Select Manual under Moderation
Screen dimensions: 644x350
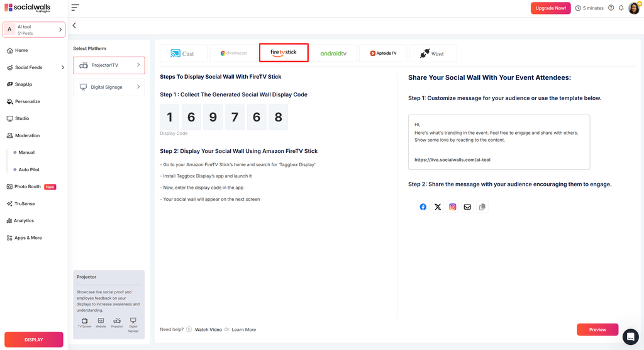26,152
